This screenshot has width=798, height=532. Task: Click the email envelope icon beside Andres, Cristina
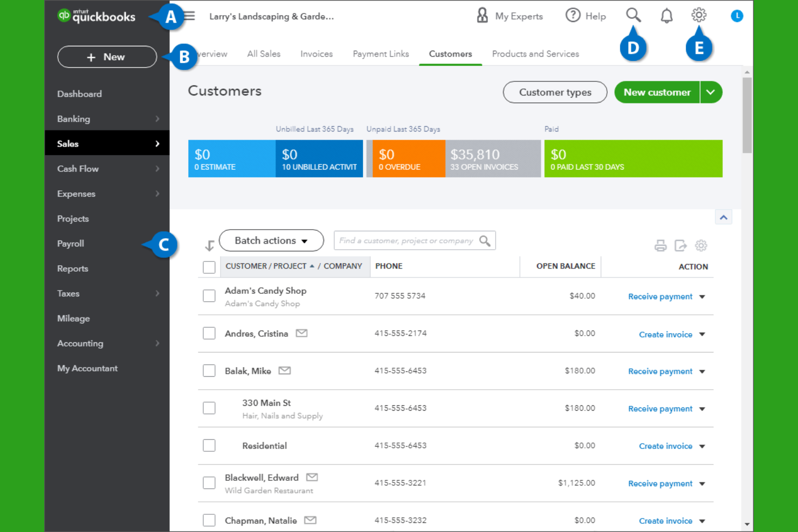(301, 333)
